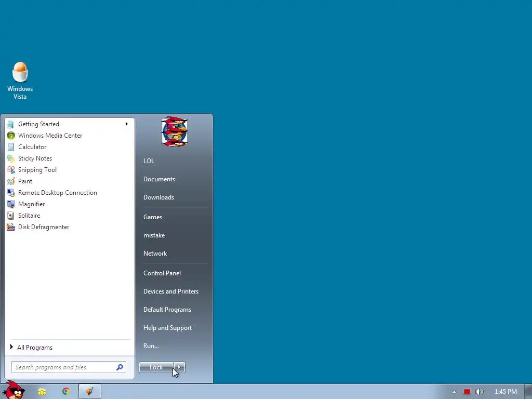
Task: Open Devices and Printers
Action: pos(170,291)
